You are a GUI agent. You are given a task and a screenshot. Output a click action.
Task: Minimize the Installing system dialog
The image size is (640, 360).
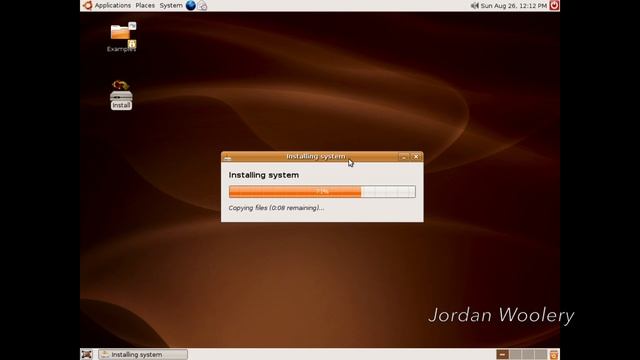[404, 157]
